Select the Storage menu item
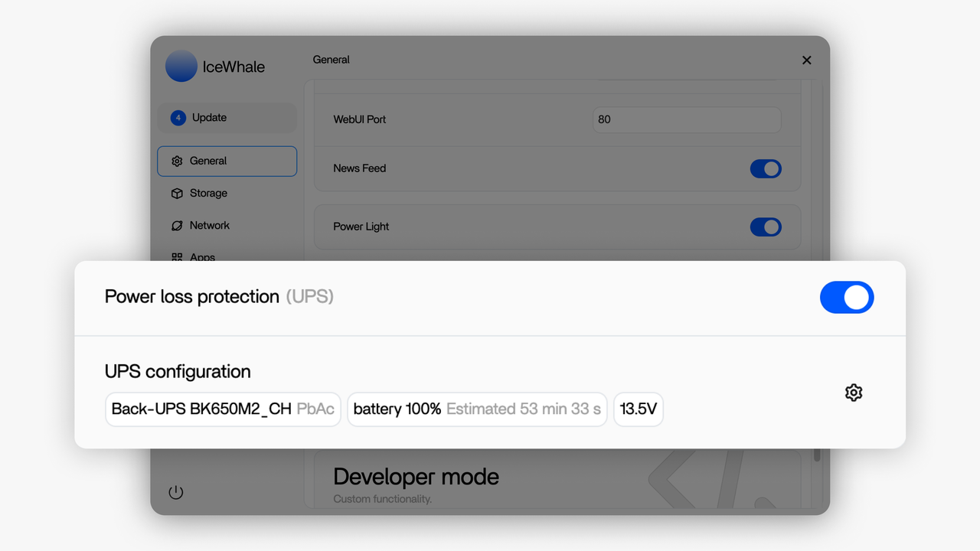Image resolution: width=980 pixels, height=551 pixels. tap(208, 194)
